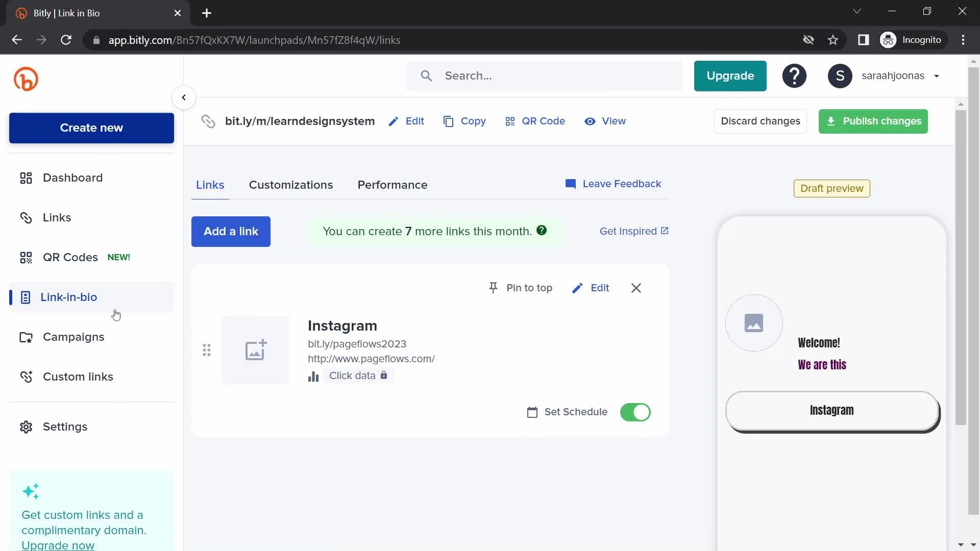Click the Add a link button
This screenshot has height=551, width=980.
pos(232,232)
